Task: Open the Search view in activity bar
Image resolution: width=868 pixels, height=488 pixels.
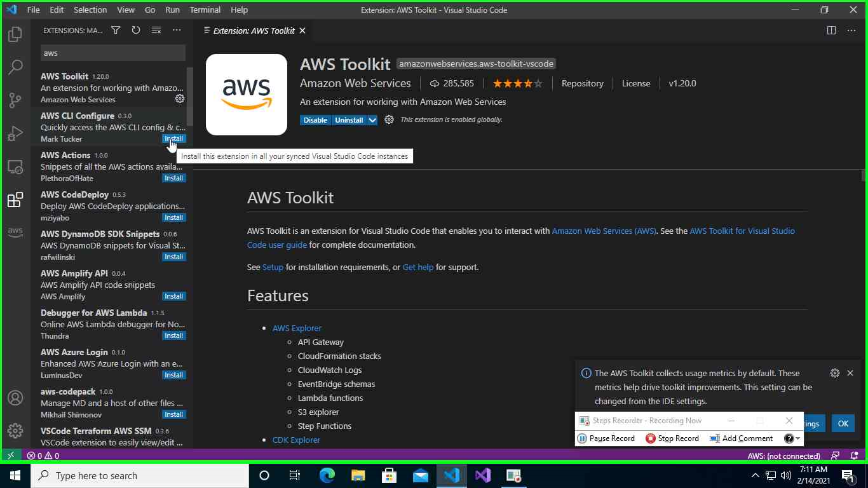Action: [15, 67]
